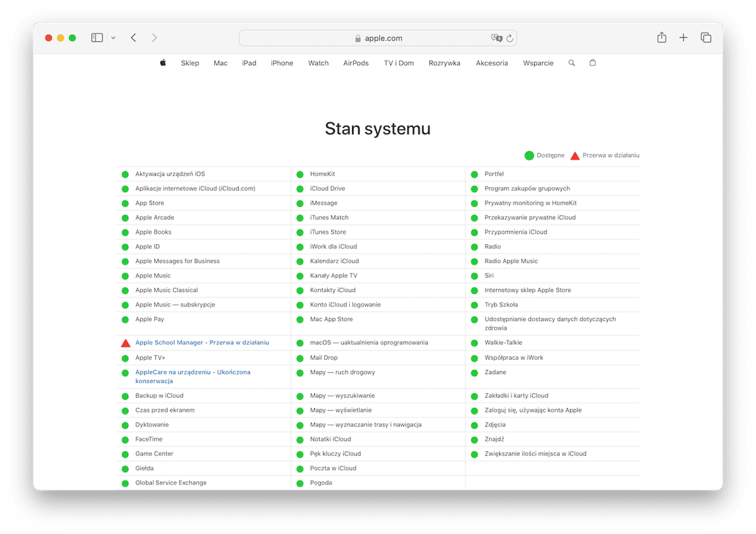Image resolution: width=756 pixels, height=534 pixels.
Task: Click green status dot beside Pogoda
Action: tap(300, 483)
